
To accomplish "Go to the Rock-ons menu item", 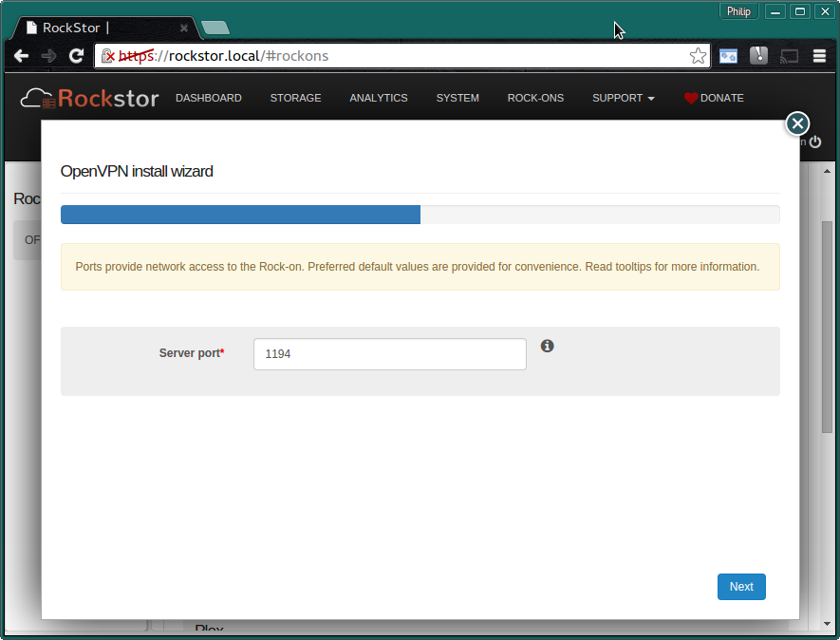I will [x=535, y=98].
